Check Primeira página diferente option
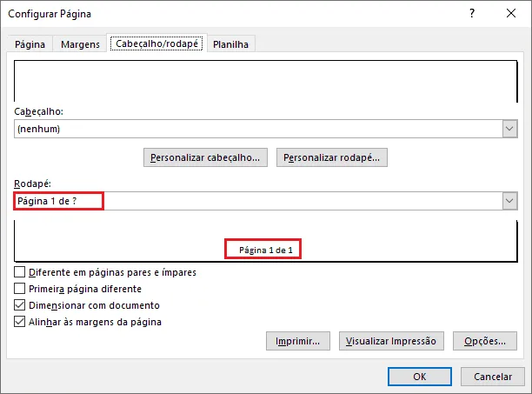Screen dimensions: 532x394 (20, 289)
